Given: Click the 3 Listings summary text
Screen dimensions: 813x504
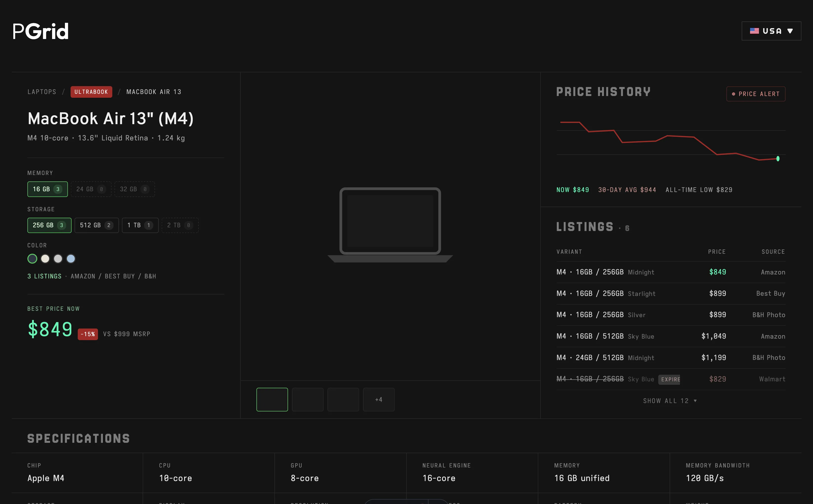Looking at the screenshot, I should pos(44,276).
